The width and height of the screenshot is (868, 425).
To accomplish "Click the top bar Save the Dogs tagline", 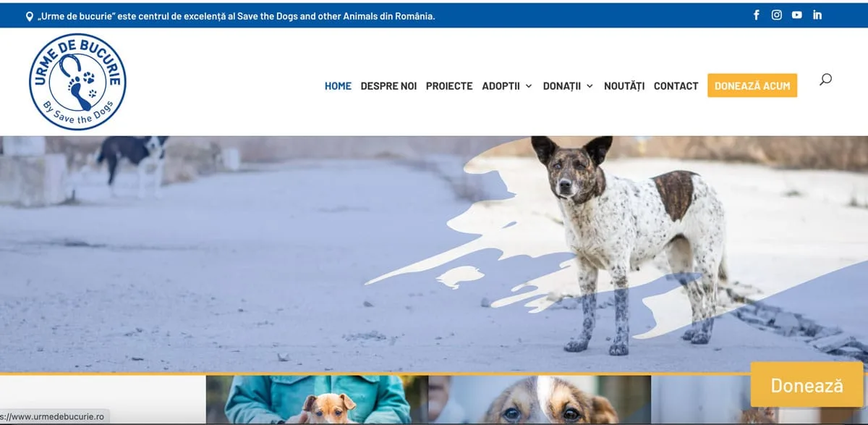I will (x=237, y=16).
